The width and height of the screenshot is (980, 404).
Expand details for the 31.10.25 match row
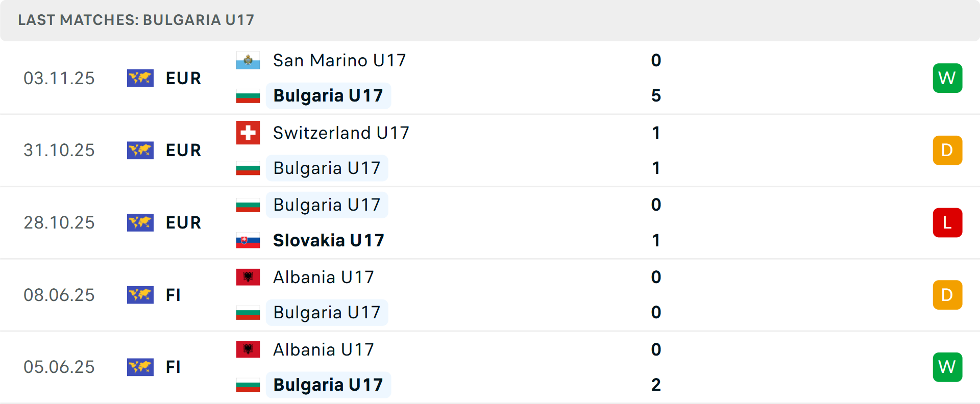(490, 150)
